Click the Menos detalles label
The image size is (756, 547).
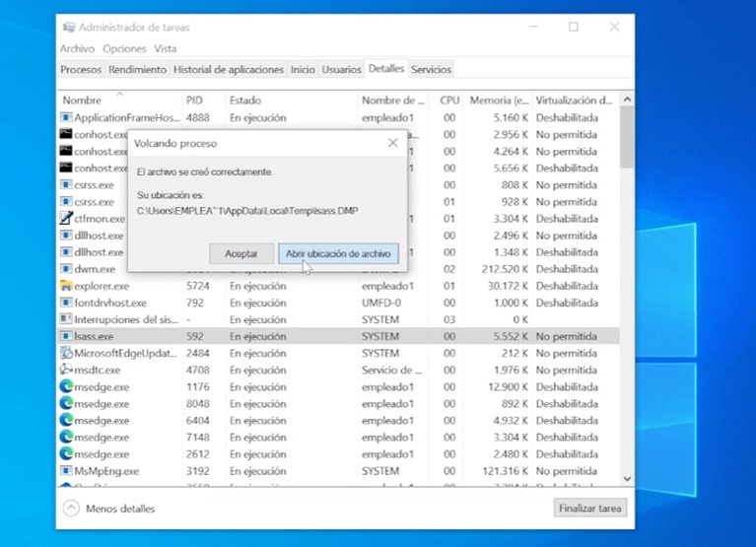coord(120,509)
